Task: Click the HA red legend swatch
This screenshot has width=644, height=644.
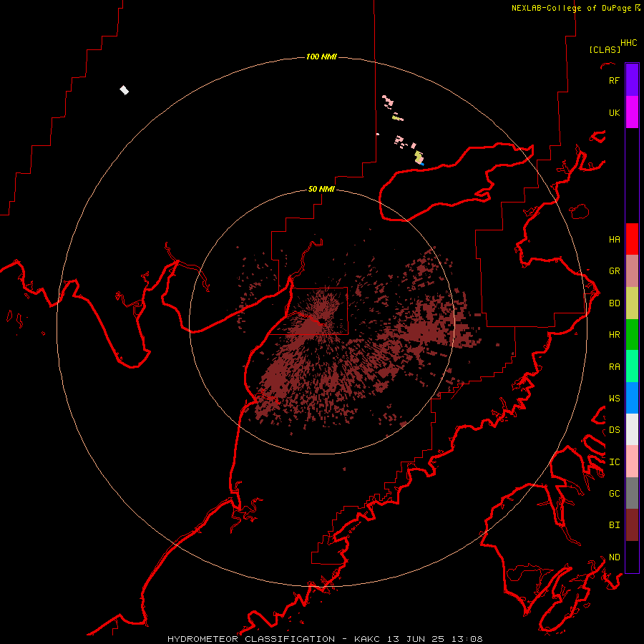Action: (632, 239)
